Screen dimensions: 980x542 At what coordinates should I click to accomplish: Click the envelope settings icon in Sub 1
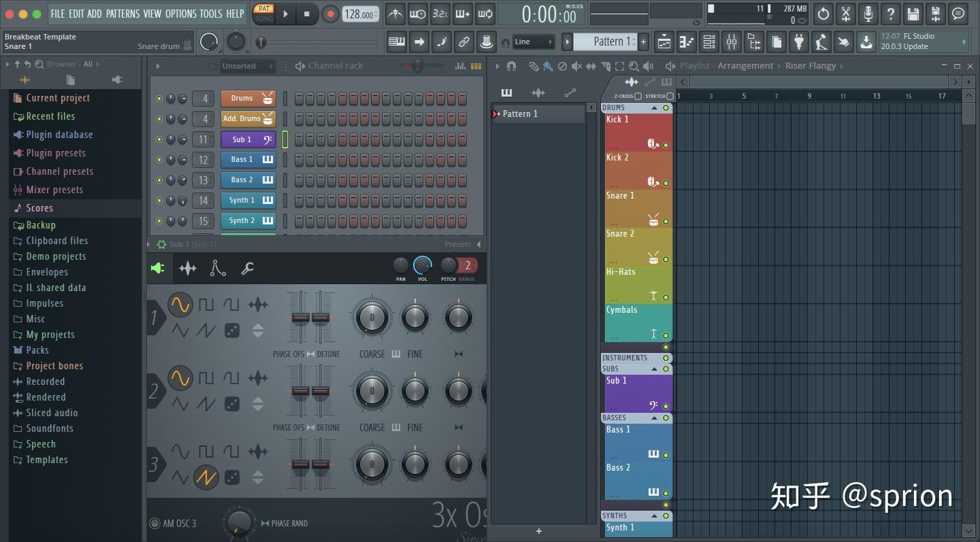coord(218,269)
